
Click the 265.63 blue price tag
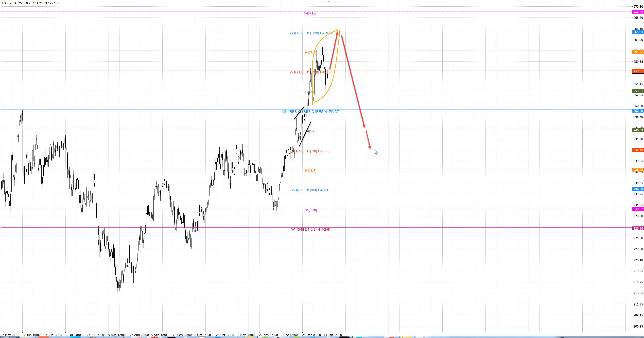click(x=638, y=32)
